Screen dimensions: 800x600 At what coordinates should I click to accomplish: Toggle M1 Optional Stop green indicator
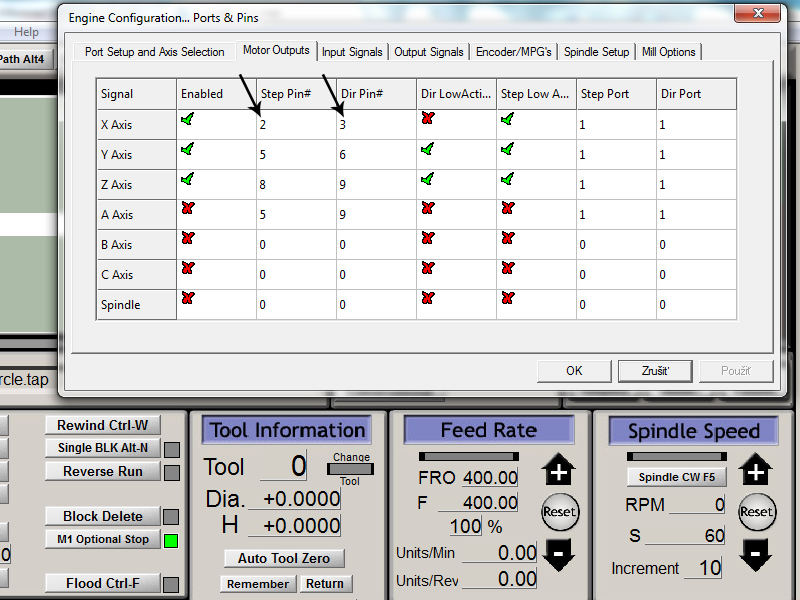pyautogui.click(x=171, y=540)
